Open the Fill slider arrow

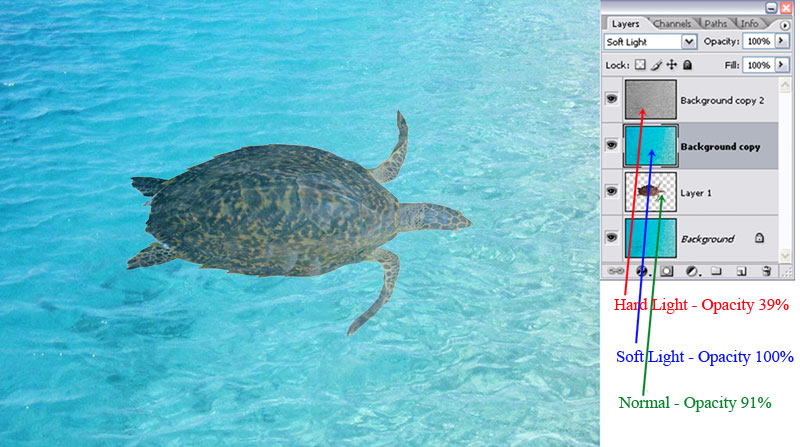pyautogui.click(x=781, y=64)
